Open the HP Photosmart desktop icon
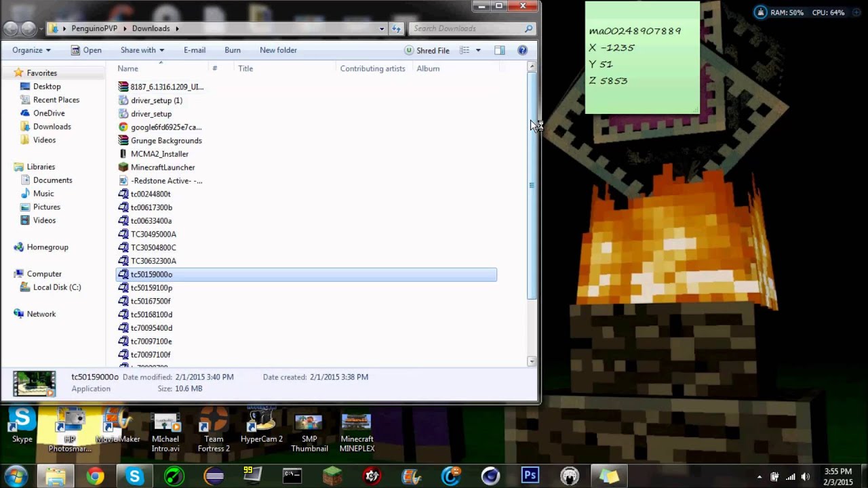This screenshot has width=868, height=488. [x=70, y=430]
